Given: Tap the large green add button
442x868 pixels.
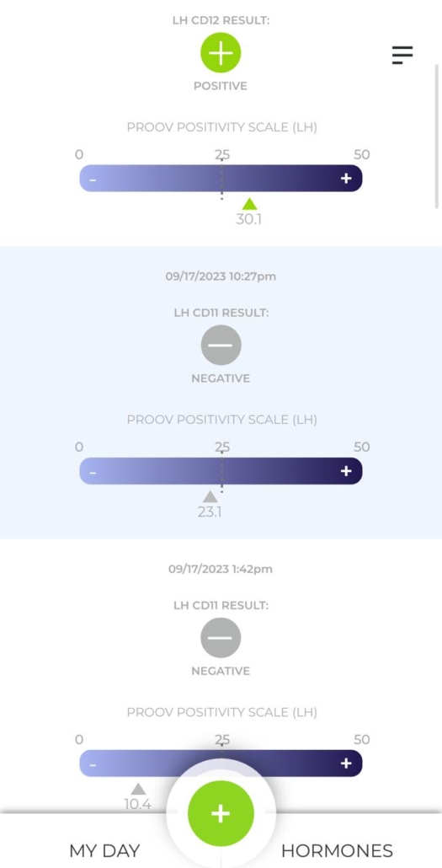Looking at the screenshot, I should point(221,812).
